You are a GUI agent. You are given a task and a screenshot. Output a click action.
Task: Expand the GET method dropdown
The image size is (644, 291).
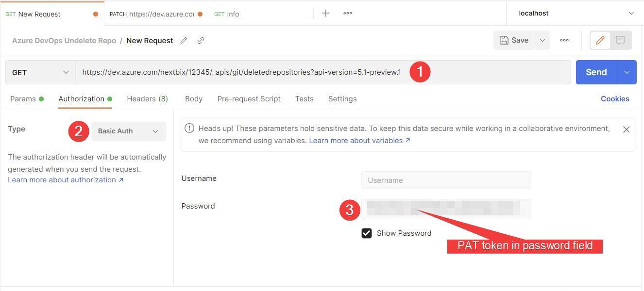(40, 72)
